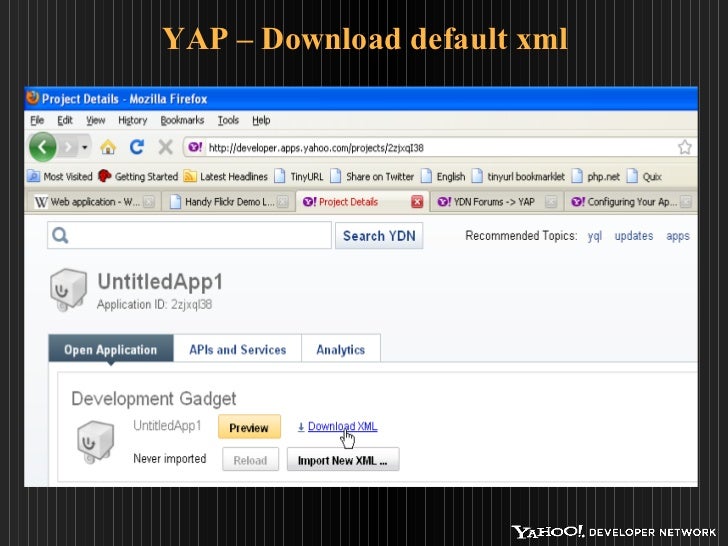Open the History menu
The image size is (728, 546).
132,120
